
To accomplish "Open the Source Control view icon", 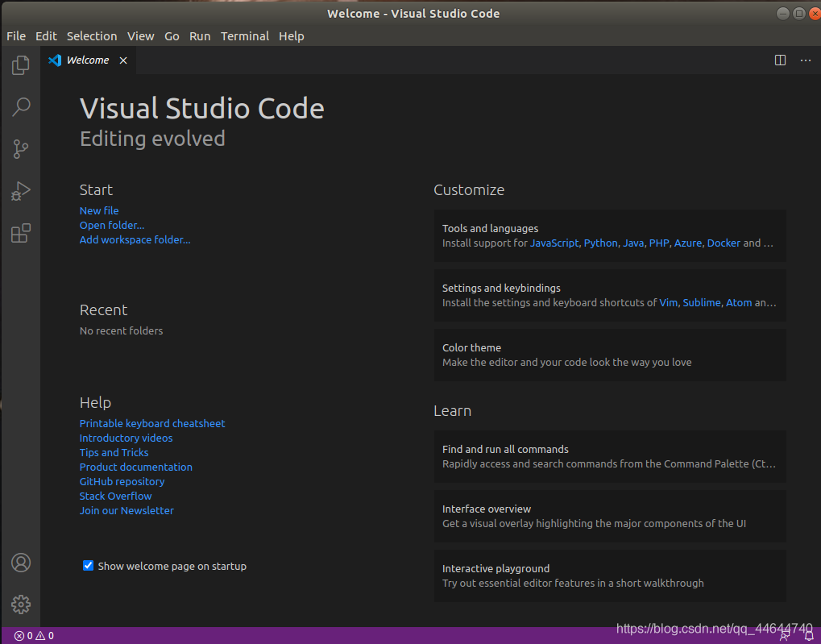I will tap(21, 149).
